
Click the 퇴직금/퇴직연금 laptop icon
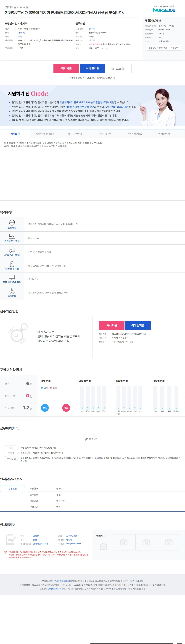point(12,236)
